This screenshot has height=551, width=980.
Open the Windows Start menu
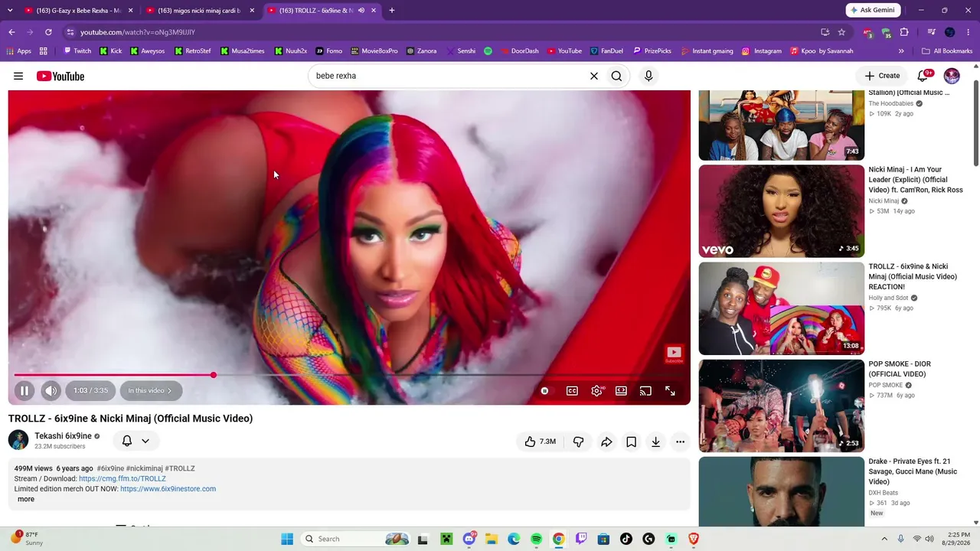pyautogui.click(x=287, y=539)
